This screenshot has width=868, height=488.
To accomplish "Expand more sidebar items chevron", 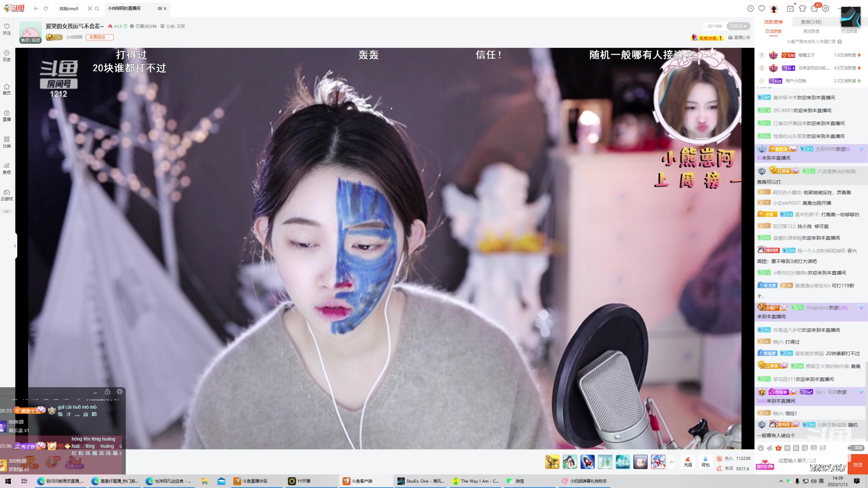I will point(7,211).
